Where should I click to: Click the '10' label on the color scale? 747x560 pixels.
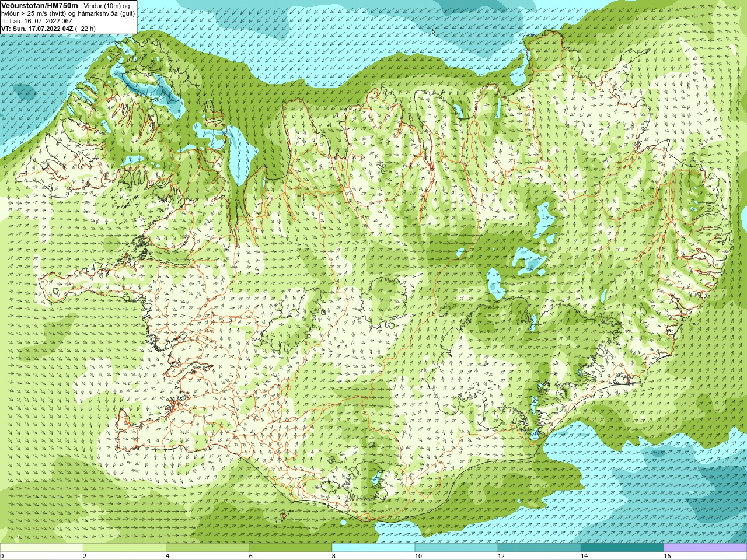click(x=418, y=556)
